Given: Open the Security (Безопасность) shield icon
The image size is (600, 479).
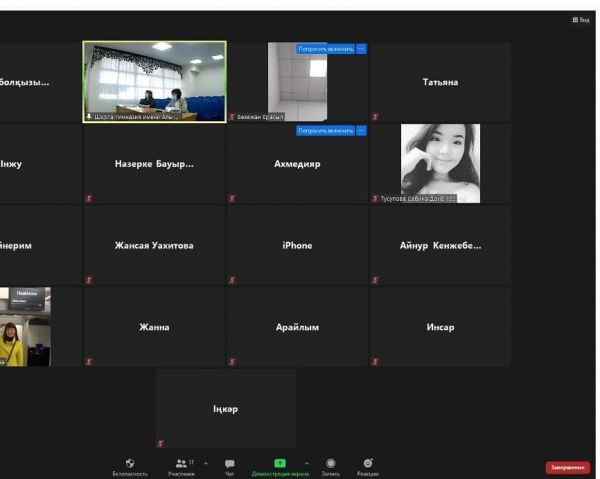Looking at the screenshot, I should pos(129,464).
